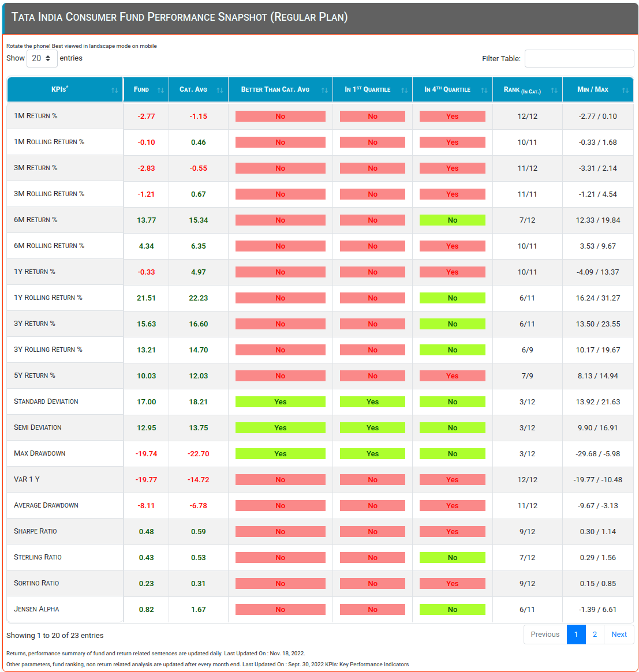Click fund value 0.82 for Jensen Alpha
Screen dimensions: 639x672
pyautogui.click(x=146, y=610)
